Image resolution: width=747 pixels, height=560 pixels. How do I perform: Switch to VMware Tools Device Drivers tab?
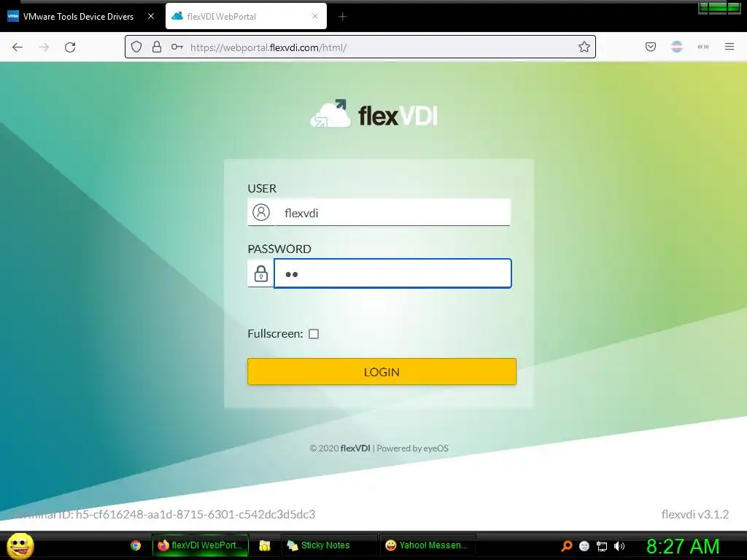pos(79,17)
